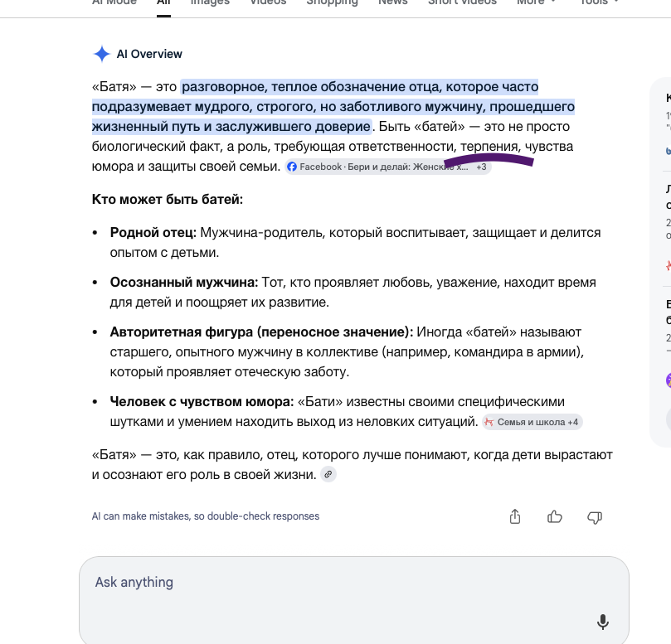This screenshot has height=644, width=671.
Task: Go to the News tab
Action: (x=393, y=2)
